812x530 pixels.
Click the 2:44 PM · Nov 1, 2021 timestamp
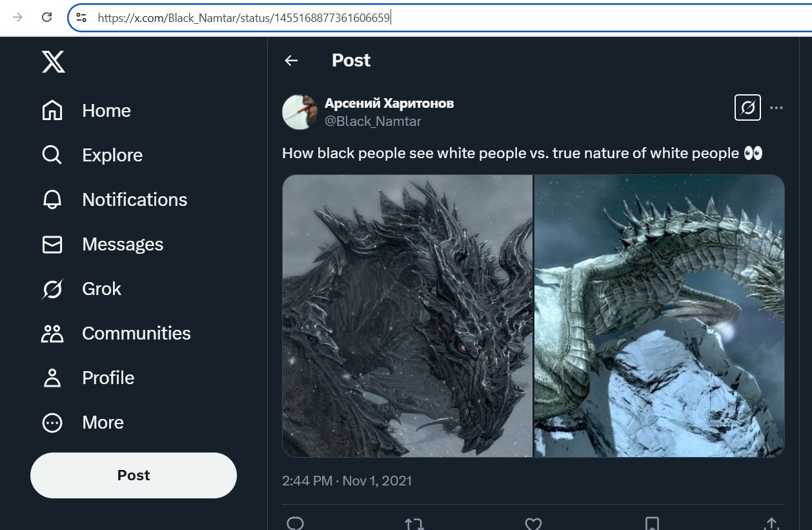pyautogui.click(x=347, y=481)
